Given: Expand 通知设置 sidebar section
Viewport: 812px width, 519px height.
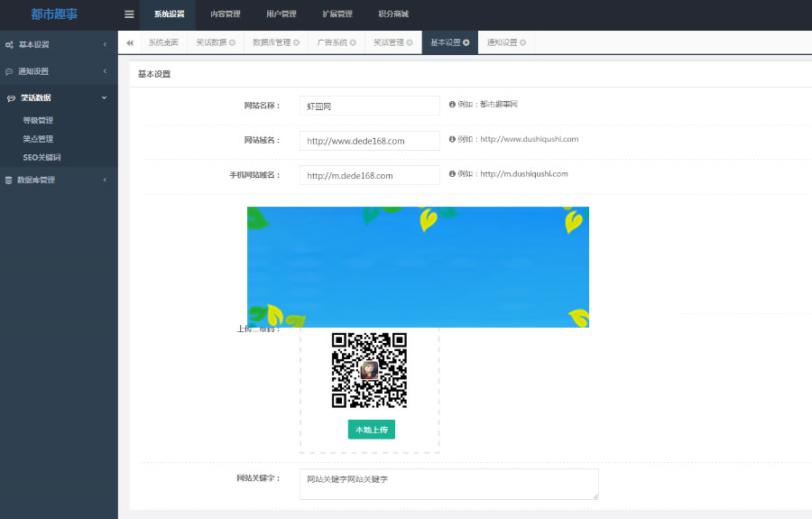Looking at the screenshot, I should tap(59, 71).
